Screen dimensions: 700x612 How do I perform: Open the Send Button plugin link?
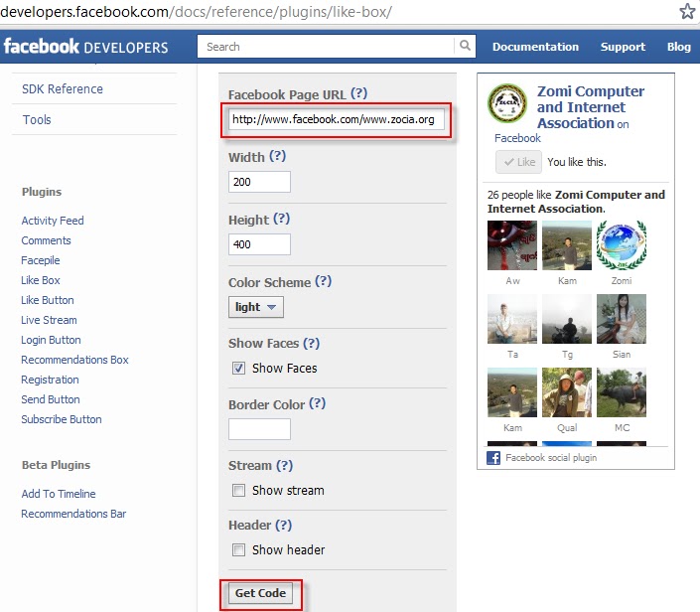point(51,399)
